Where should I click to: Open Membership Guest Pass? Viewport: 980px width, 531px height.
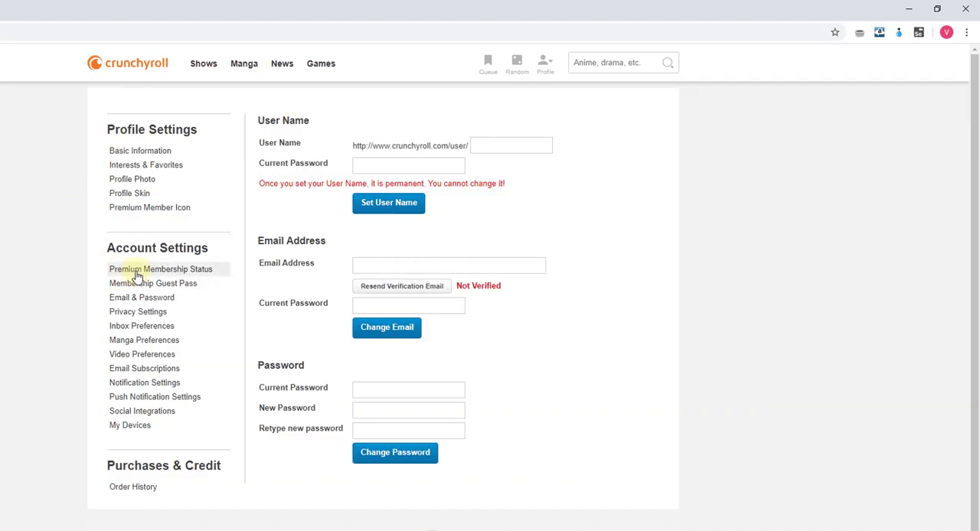[152, 283]
